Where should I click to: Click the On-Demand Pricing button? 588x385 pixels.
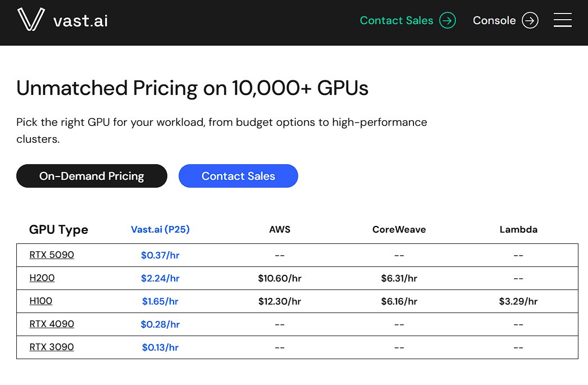tap(92, 176)
